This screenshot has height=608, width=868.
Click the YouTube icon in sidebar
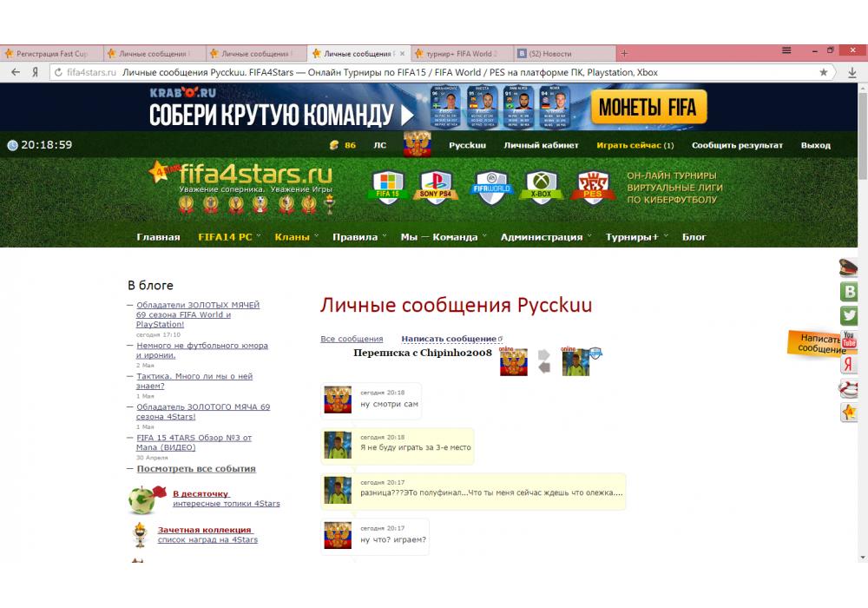(850, 339)
